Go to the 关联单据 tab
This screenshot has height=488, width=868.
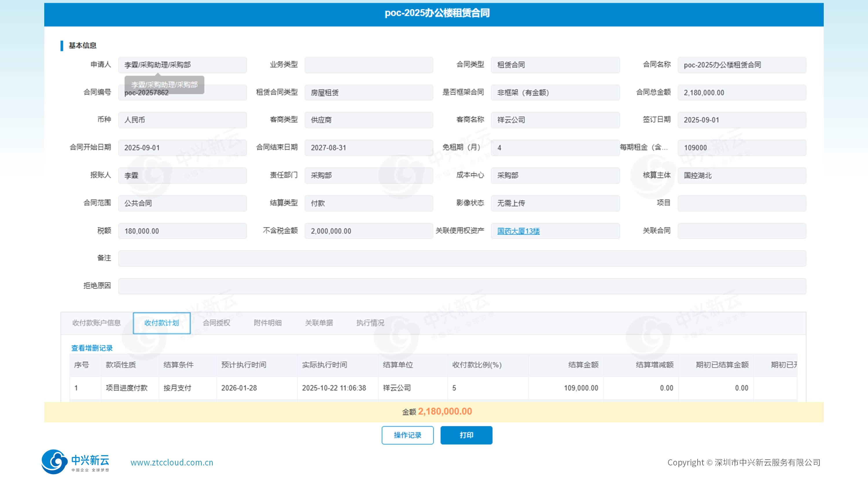tap(319, 323)
